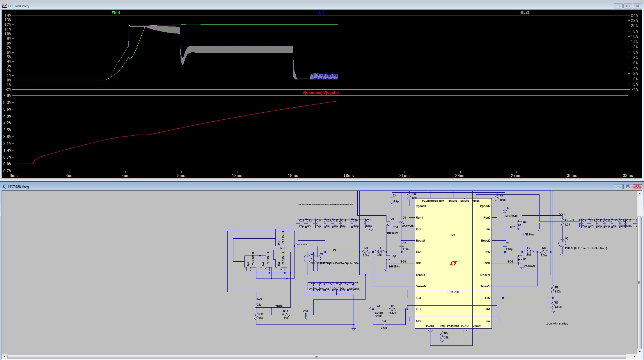Click the schematic vertical scrollbar down arrow

click(639, 352)
